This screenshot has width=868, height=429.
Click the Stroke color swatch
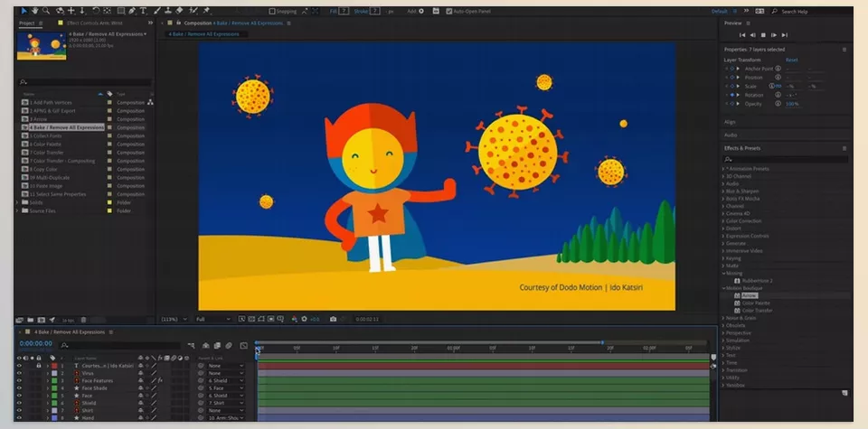point(374,11)
